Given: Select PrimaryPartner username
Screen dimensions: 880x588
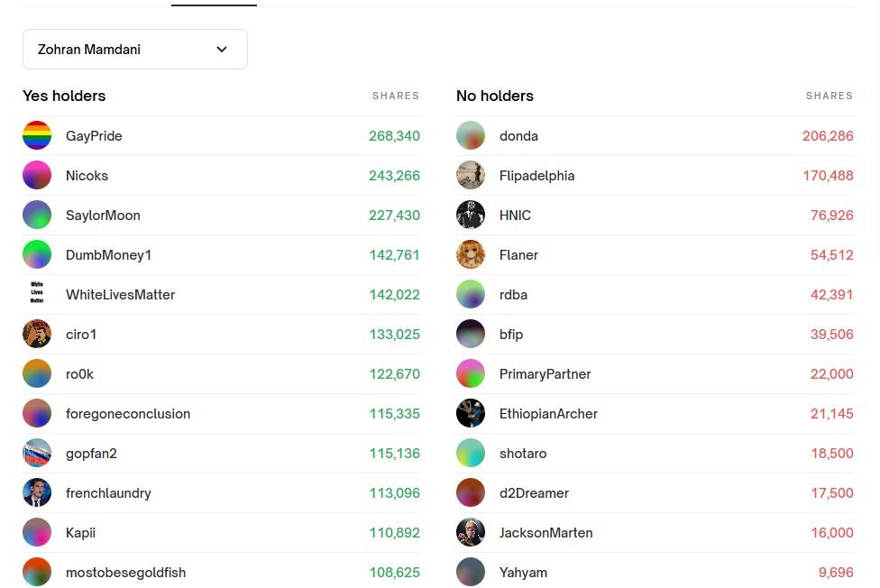Looking at the screenshot, I should point(545,374).
